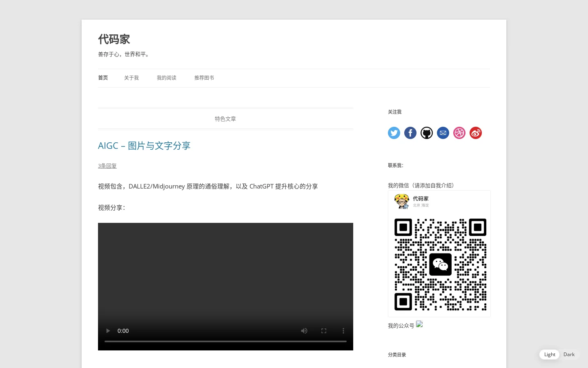Switch to Light theme
Viewport: 588px width, 368px height.
point(550,355)
